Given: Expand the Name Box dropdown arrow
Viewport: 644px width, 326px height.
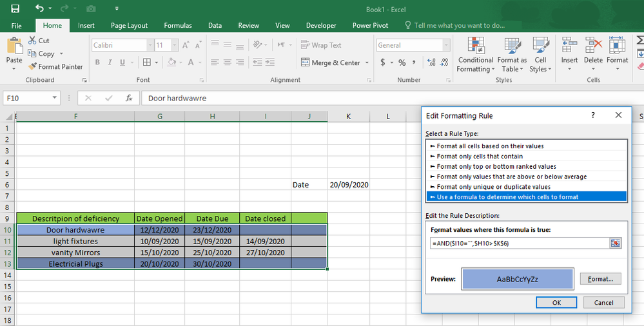Looking at the screenshot, I should (55, 99).
